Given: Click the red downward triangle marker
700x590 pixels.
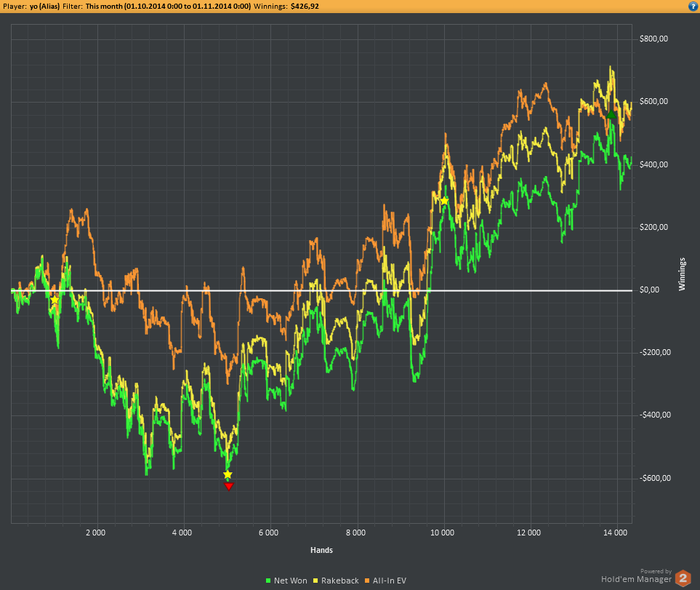Looking at the screenshot, I should (229, 486).
